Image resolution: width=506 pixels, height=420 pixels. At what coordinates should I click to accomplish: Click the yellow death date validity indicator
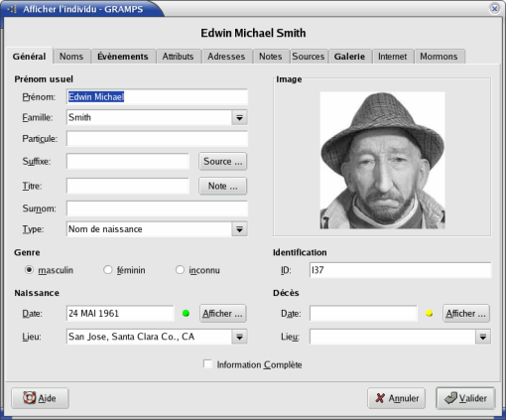430,313
